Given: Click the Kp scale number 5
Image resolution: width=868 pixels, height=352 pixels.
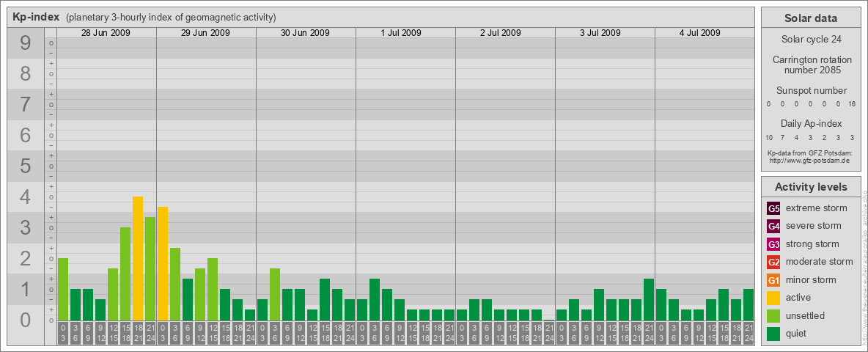Looking at the screenshot, I should click(x=25, y=166).
